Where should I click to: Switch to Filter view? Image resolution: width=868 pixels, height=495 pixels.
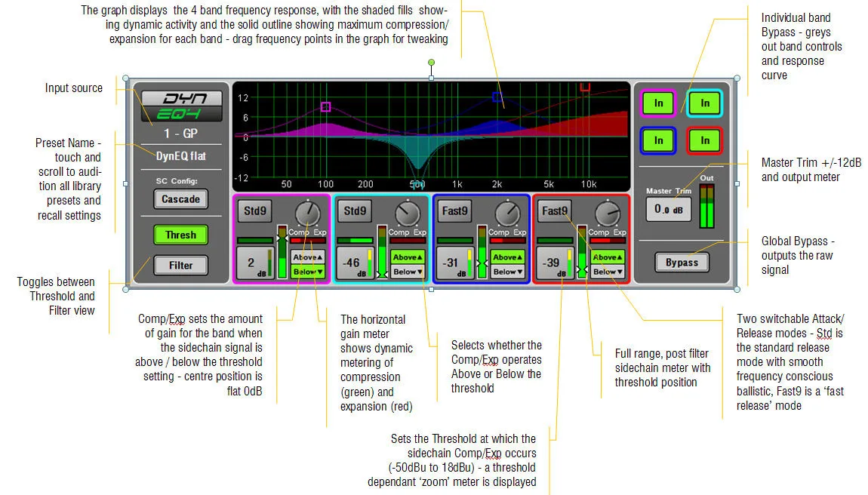[x=180, y=265]
